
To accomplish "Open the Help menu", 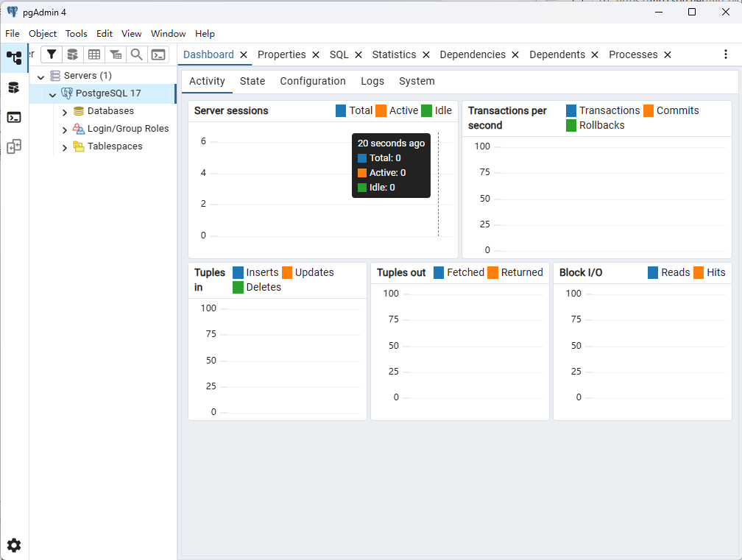I will coord(205,34).
